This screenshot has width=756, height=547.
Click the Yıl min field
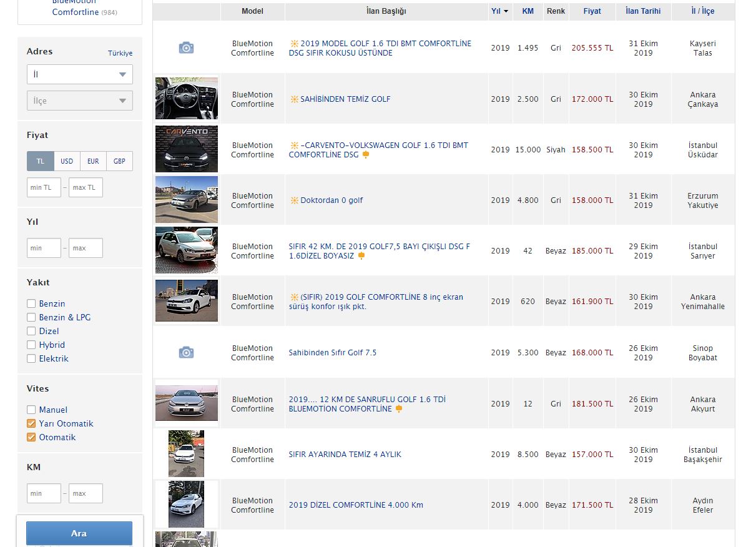tap(44, 248)
